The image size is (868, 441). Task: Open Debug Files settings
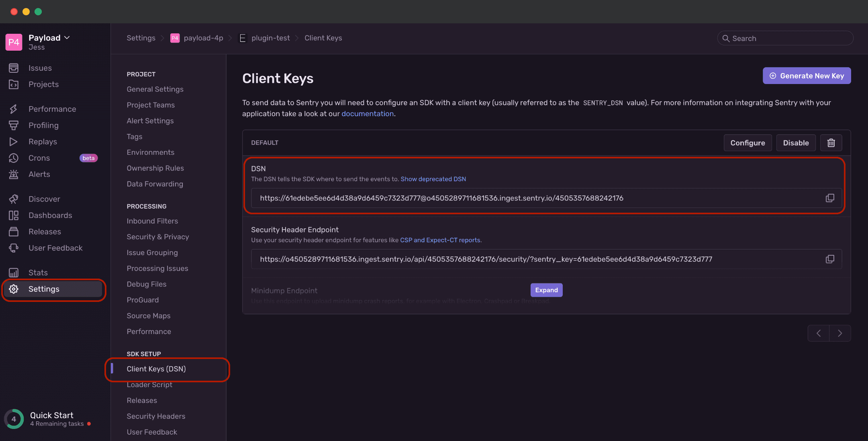(x=147, y=284)
